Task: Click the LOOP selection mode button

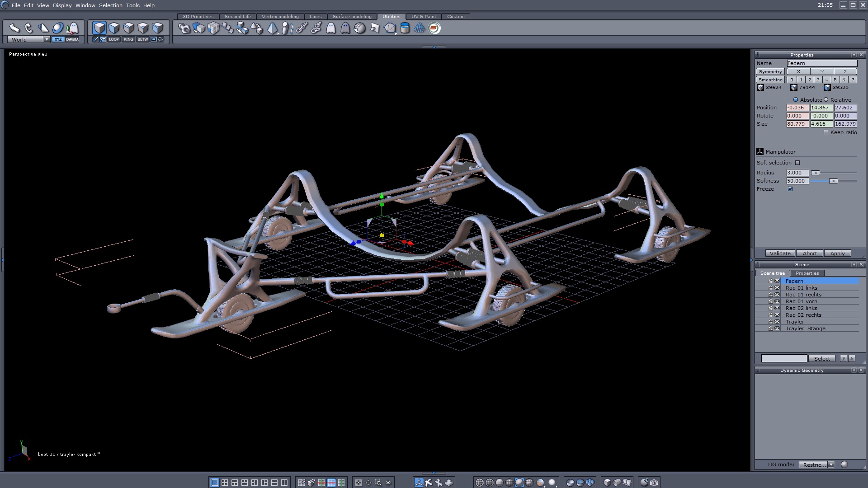Action: click(114, 39)
